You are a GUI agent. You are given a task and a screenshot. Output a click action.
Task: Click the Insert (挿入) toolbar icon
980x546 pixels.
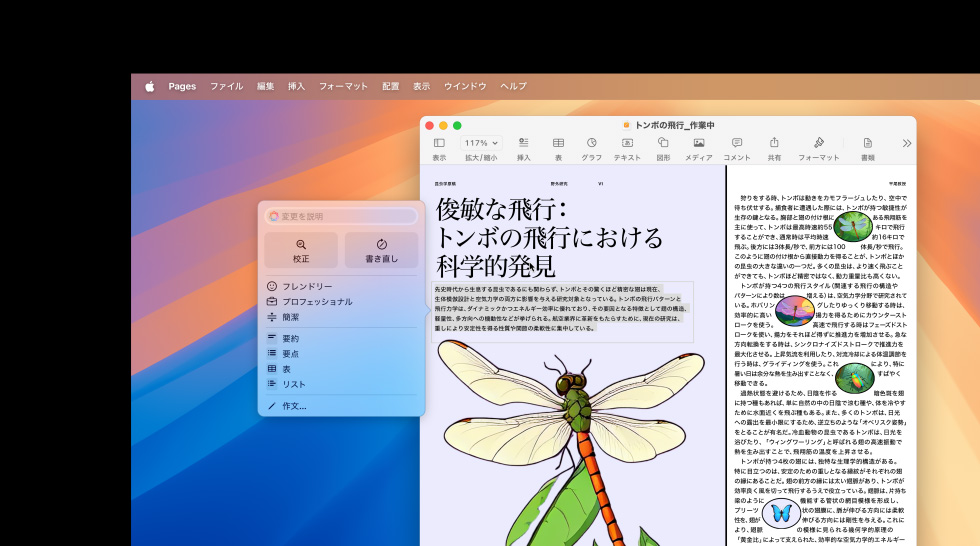(523, 144)
